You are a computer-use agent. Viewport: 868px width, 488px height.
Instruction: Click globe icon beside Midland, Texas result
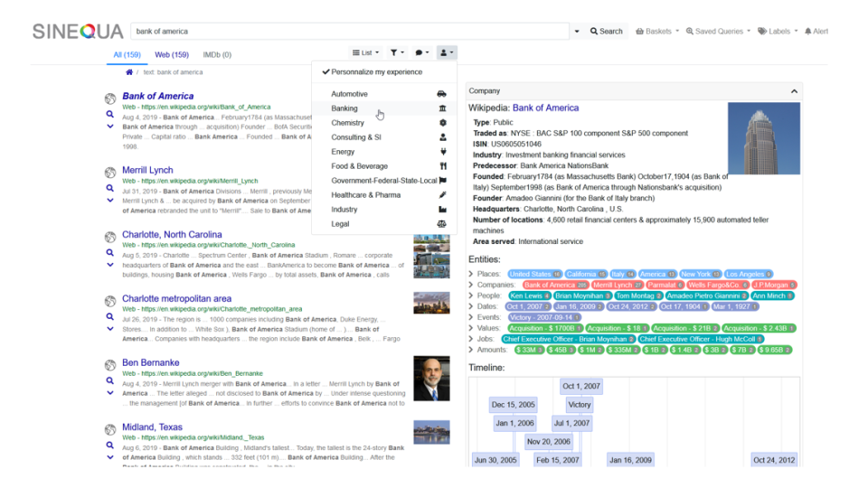110,429
